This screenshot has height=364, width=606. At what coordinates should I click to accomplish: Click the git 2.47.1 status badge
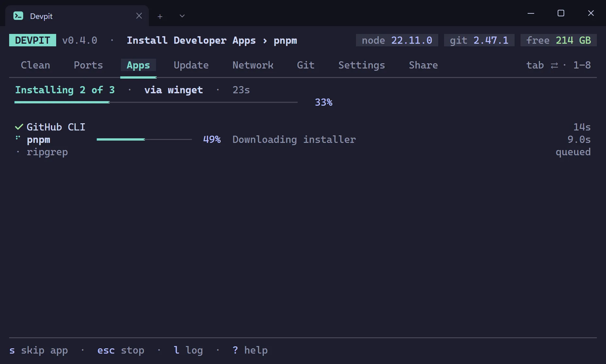tap(479, 40)
